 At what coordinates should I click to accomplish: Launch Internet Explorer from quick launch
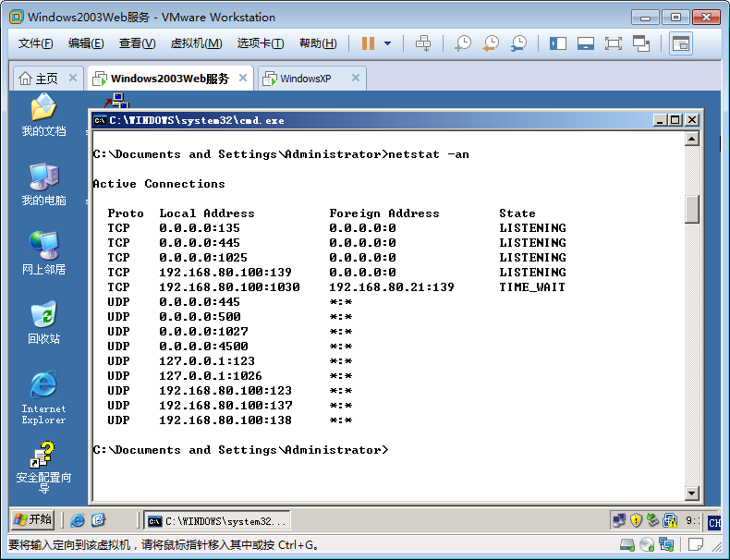point(78,520)
